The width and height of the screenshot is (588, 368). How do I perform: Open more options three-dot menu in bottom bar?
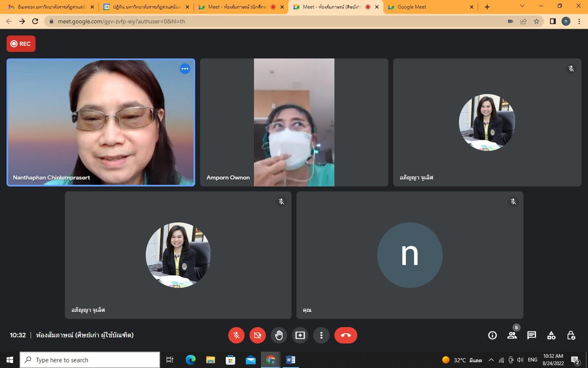pos(321,335)
